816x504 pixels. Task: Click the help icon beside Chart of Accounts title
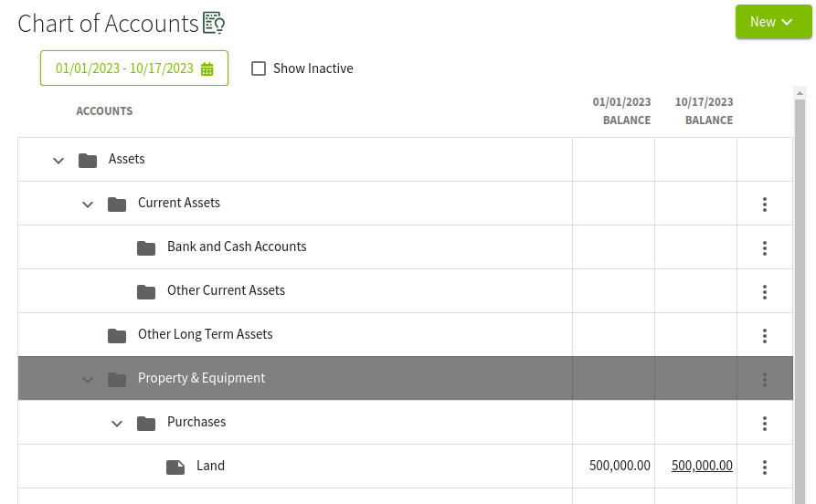tap(214, 23)
